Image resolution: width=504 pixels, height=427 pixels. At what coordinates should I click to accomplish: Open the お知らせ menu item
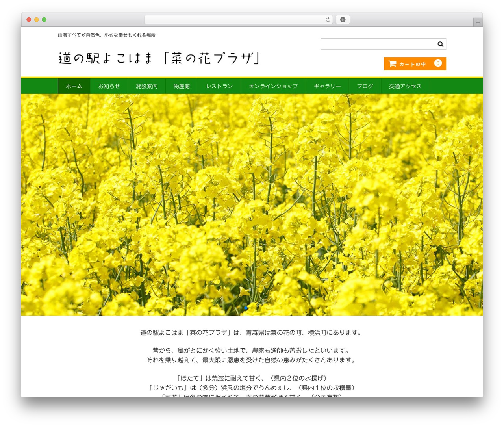[109, 86]
